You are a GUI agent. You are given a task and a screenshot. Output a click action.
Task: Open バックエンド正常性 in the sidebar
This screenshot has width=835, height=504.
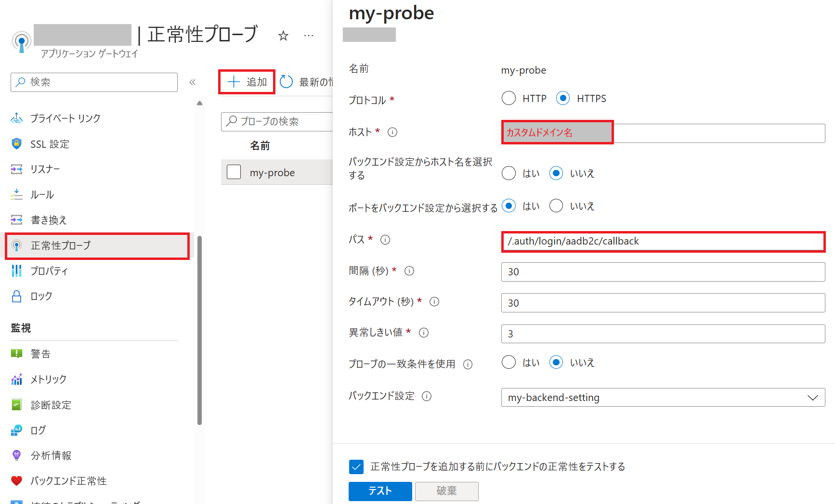pos(67,480)
